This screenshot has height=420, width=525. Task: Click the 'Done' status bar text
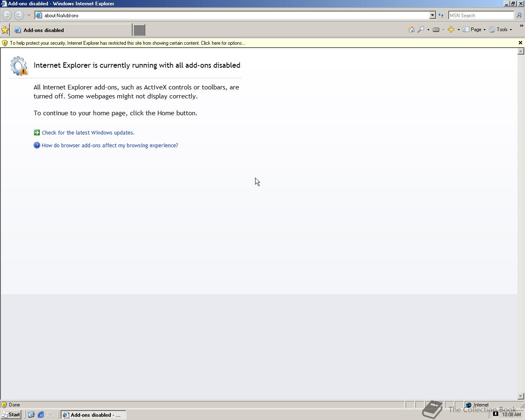tap(14, 405)
